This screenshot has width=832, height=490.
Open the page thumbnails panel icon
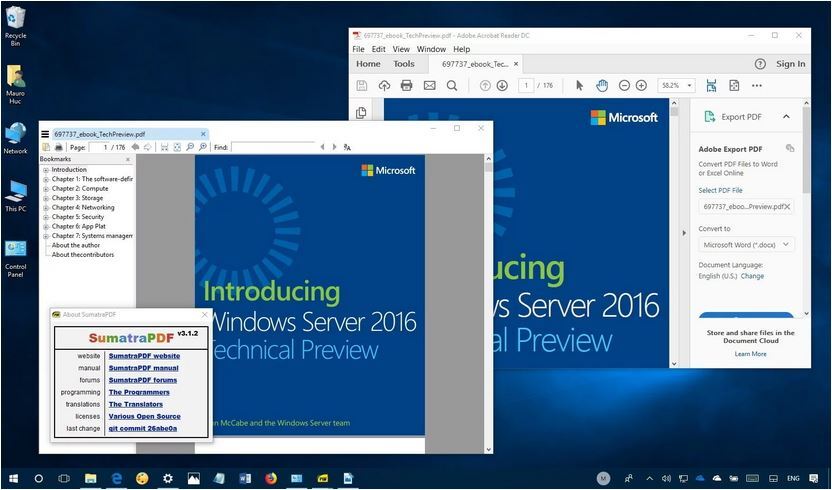coord(361,113)
